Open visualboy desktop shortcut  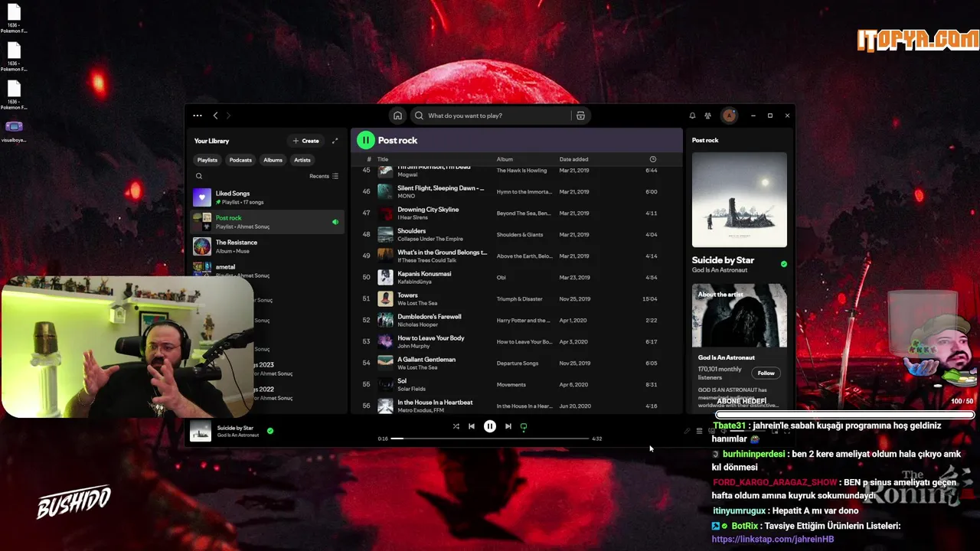click(x=14, y=131)
